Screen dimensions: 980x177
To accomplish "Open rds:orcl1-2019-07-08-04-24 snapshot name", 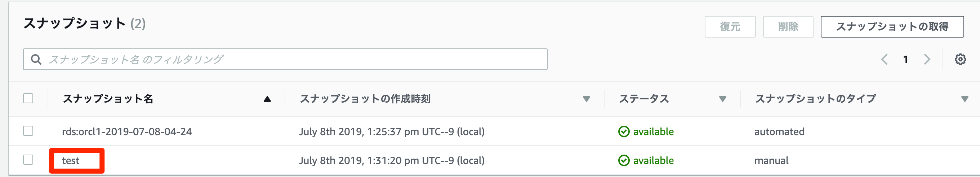I will click(x=127, y=131).
